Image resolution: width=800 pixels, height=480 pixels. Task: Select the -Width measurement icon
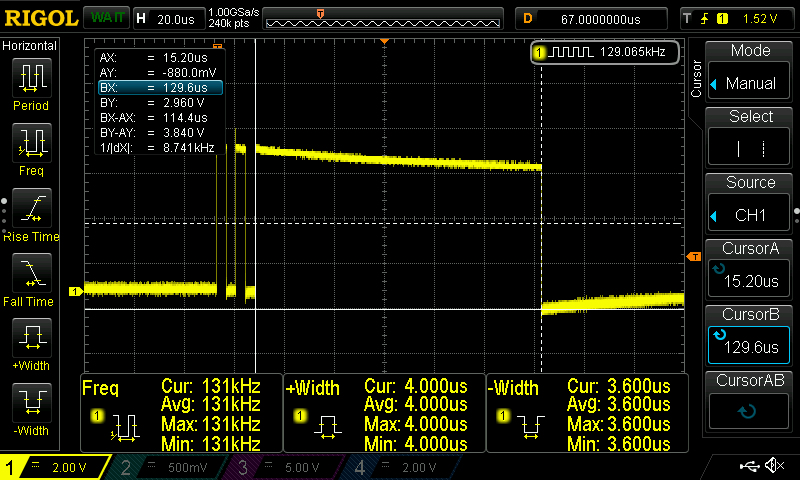[30, 402]
